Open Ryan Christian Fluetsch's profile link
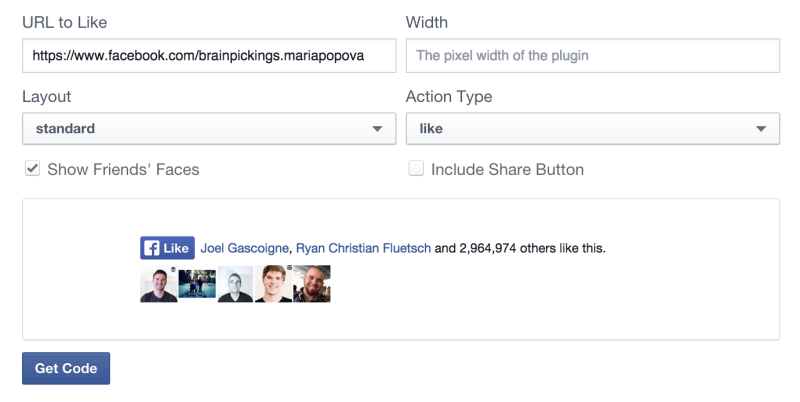 (363, 248)
